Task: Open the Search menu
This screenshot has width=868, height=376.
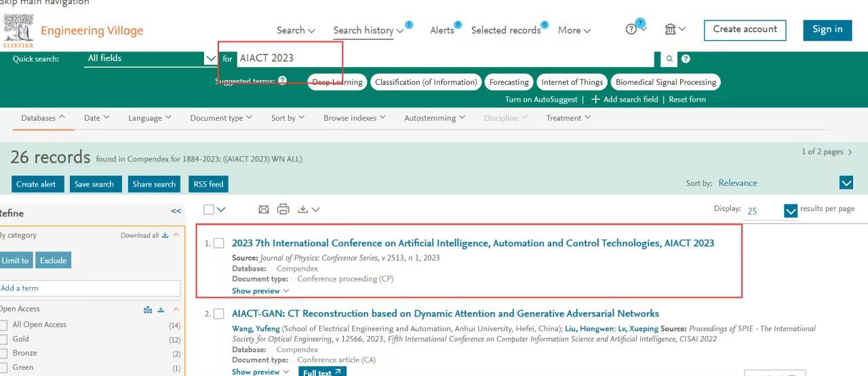Action: click(296, 31)
